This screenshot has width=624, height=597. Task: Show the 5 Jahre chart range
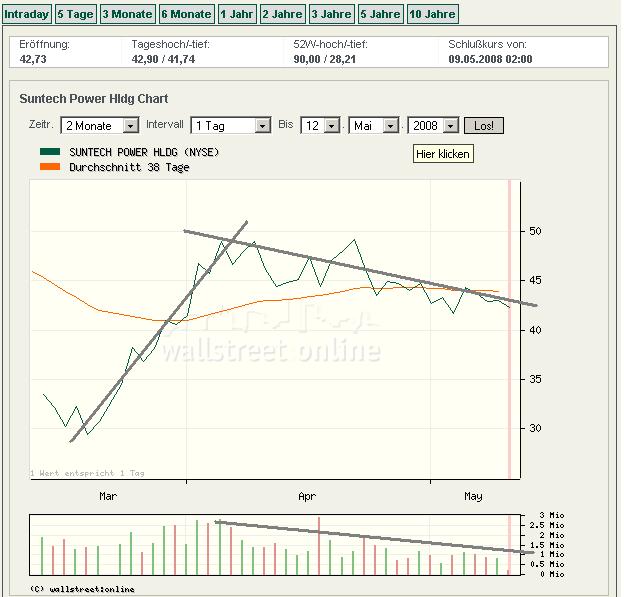coord(380,14)
